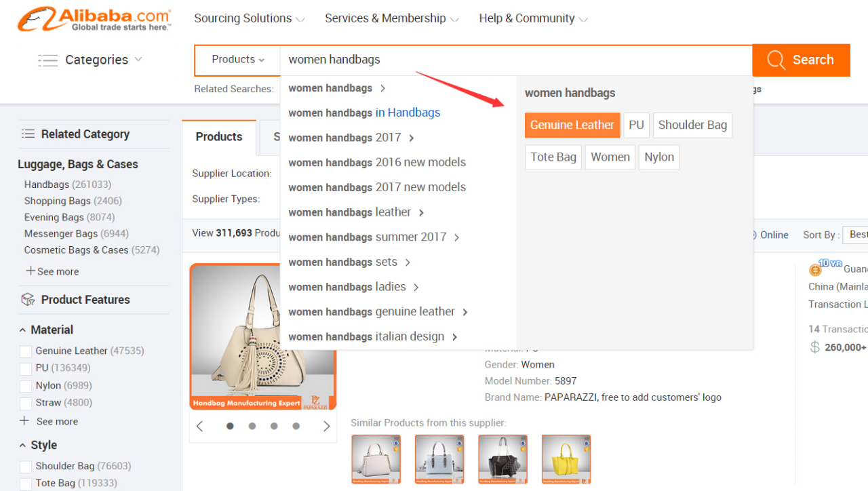Select the yellow handbag similar product thumbnail

(x=566, y=459)
